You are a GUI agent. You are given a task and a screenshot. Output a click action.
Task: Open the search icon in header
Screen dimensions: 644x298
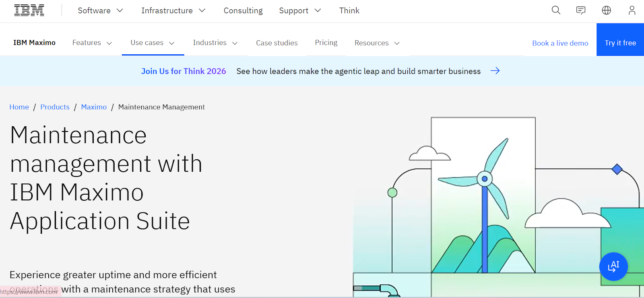coord(556,10)
